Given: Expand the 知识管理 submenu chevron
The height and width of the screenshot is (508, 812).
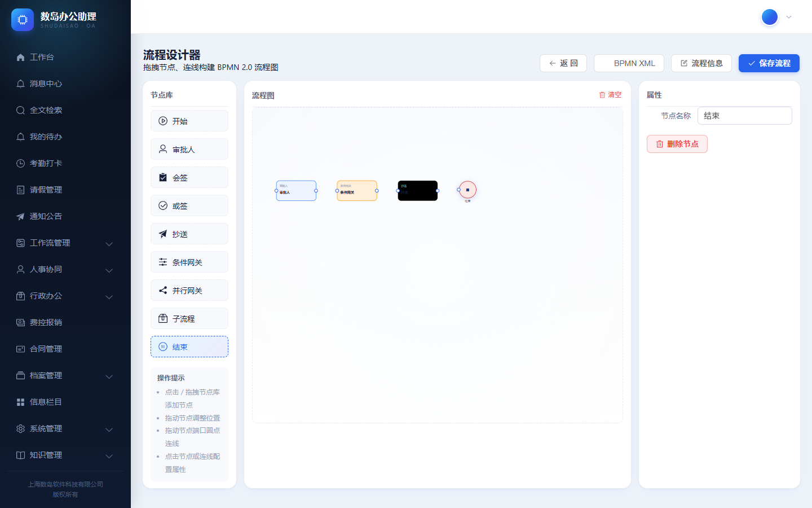Looking at the screenshot, I should tap(109, 456).
